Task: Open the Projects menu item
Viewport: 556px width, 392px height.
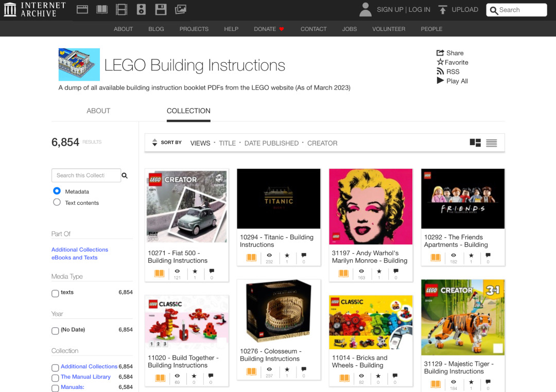Action: click(194, 29)
